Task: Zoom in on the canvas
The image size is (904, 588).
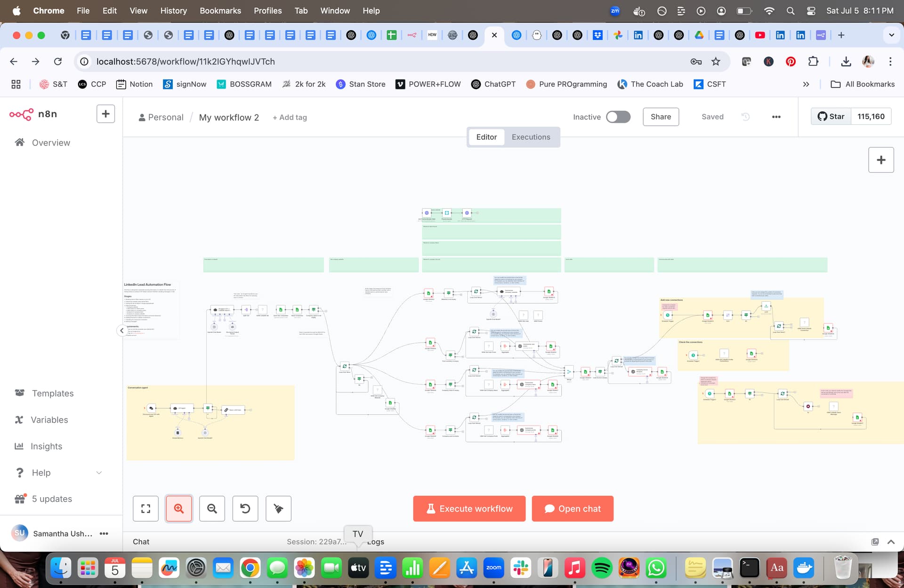Action: coord(179,508)
